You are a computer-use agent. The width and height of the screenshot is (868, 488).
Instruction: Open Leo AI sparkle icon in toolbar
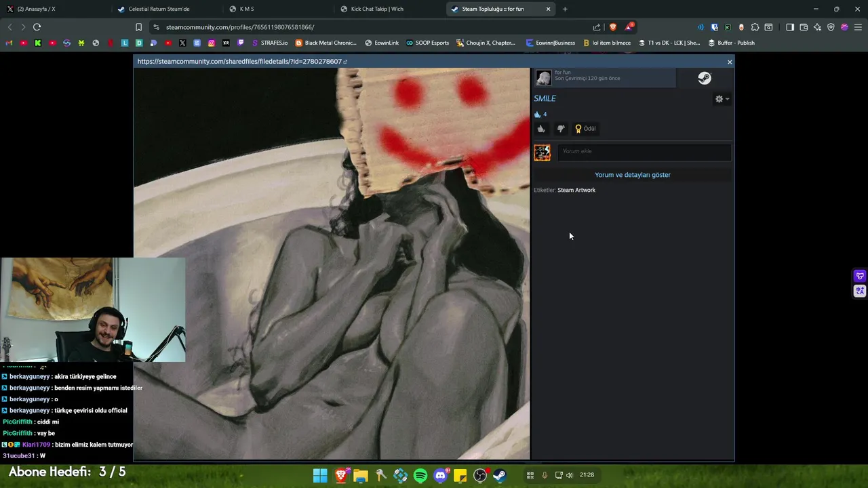tap(817, 27)
